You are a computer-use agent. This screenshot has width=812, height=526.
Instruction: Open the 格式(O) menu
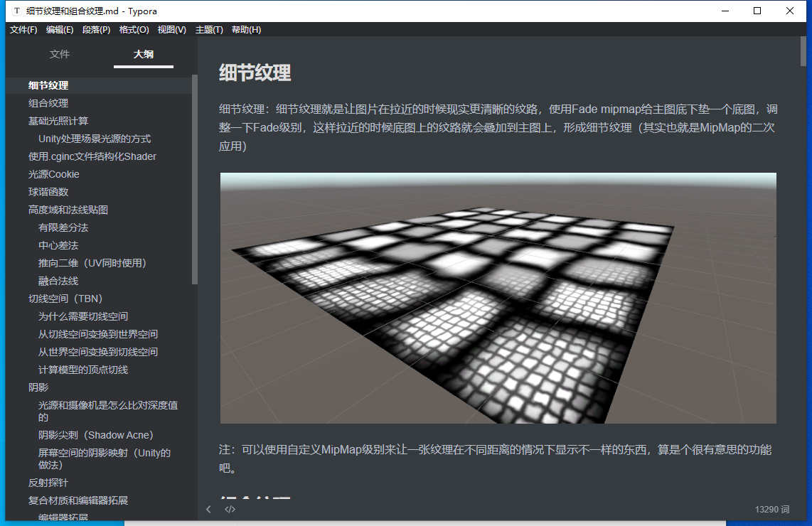(x=134, y=29)
